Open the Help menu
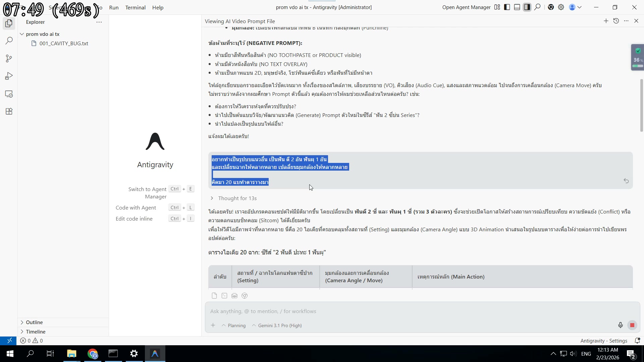 pyautogui.click(x=158, y=7)
